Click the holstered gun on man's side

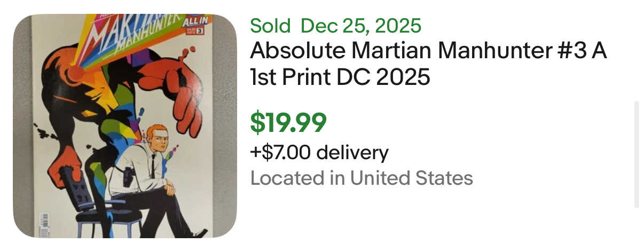[128, 176]
